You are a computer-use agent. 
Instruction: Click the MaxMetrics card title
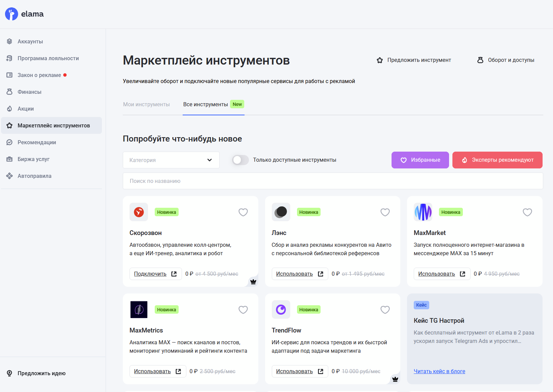(146, 330)
